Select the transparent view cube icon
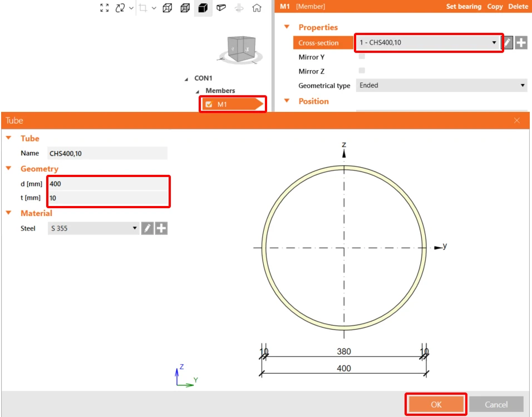The height and width of the screenshot is (417, 532). click(x=185, y=8)
